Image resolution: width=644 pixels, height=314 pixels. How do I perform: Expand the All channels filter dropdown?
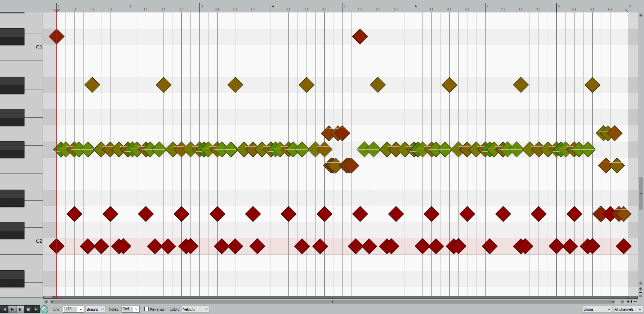click(x=628, y=309)
